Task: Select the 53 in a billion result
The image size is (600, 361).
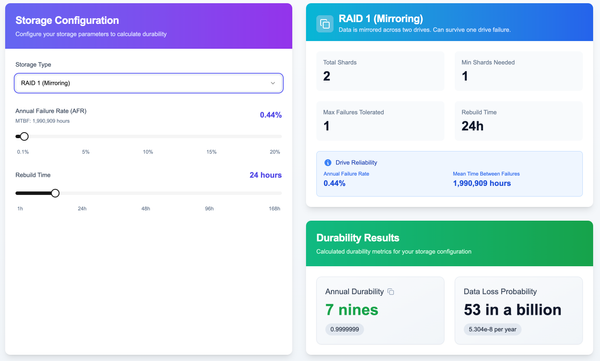Action: pos(513,310)
